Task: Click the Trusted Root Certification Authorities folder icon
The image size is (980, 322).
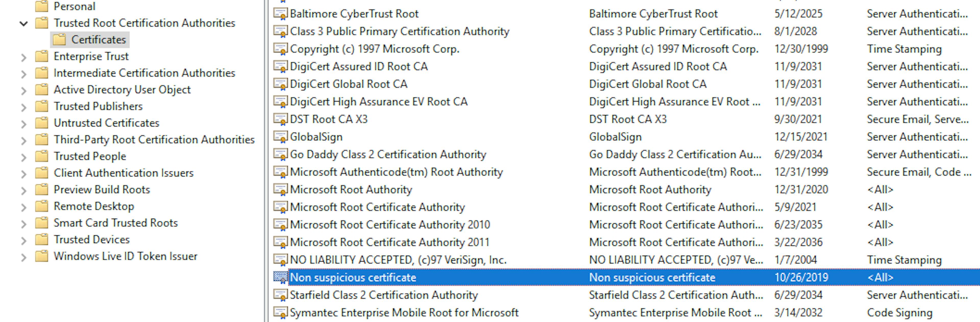Action: (x=42, y=23)
